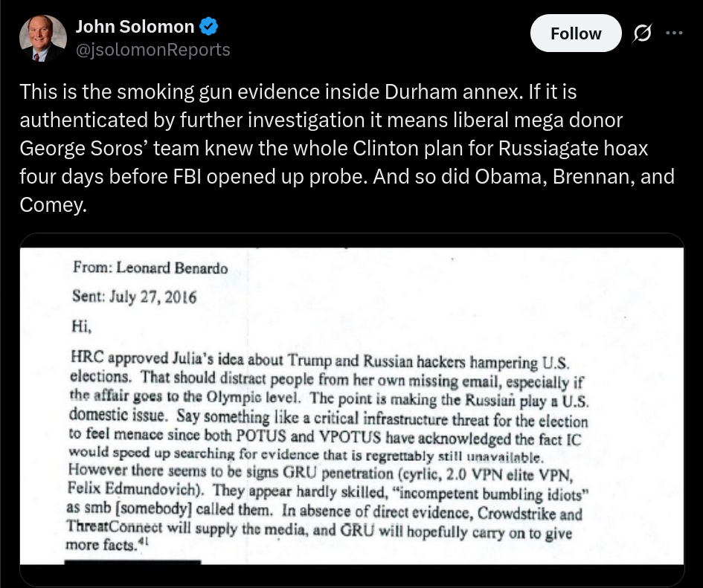
Task: Click the tweet text mentioning 'Durham annex'
Action: click(347, 148)
